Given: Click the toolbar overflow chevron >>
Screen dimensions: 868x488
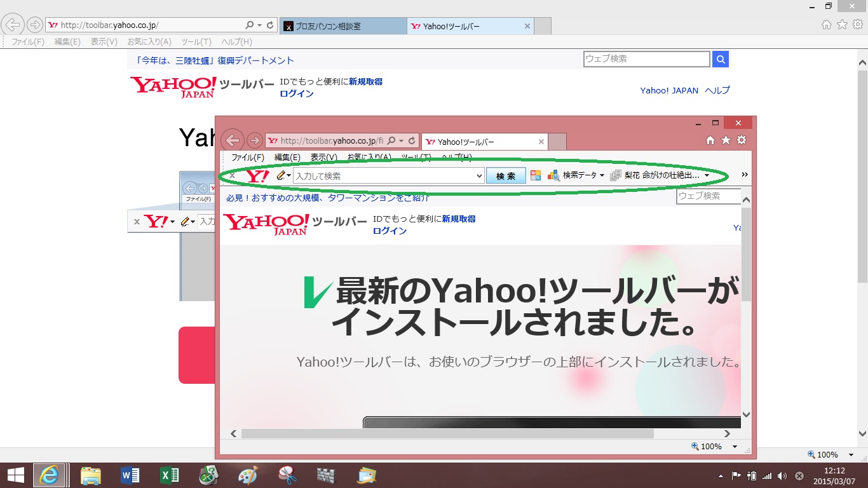Looking at the screenshot, I should 745,175.
